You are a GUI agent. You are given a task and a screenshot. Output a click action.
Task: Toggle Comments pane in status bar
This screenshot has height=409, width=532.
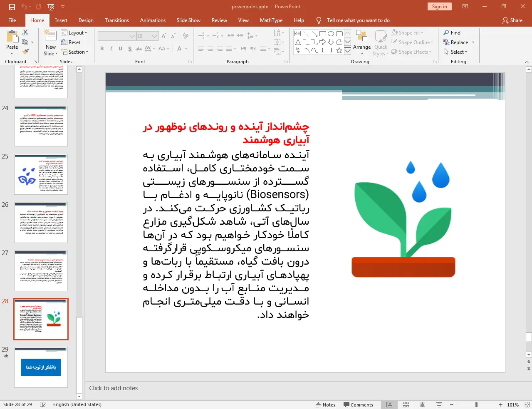(x=358, y=404)
